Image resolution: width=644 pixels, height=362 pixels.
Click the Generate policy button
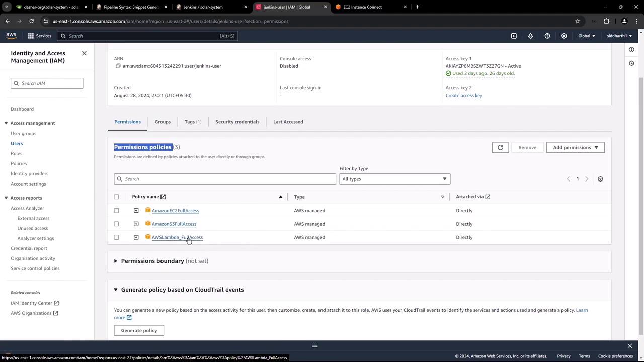coord(139,330)
